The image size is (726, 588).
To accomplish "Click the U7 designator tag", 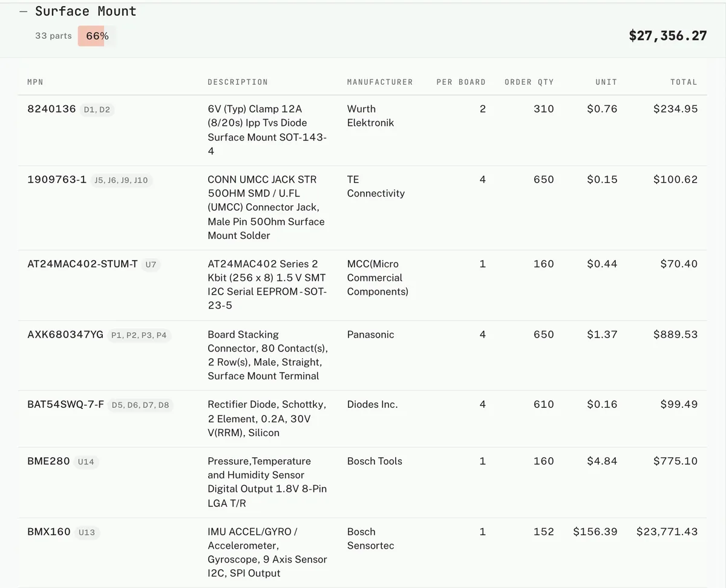I will coord(151,264).
